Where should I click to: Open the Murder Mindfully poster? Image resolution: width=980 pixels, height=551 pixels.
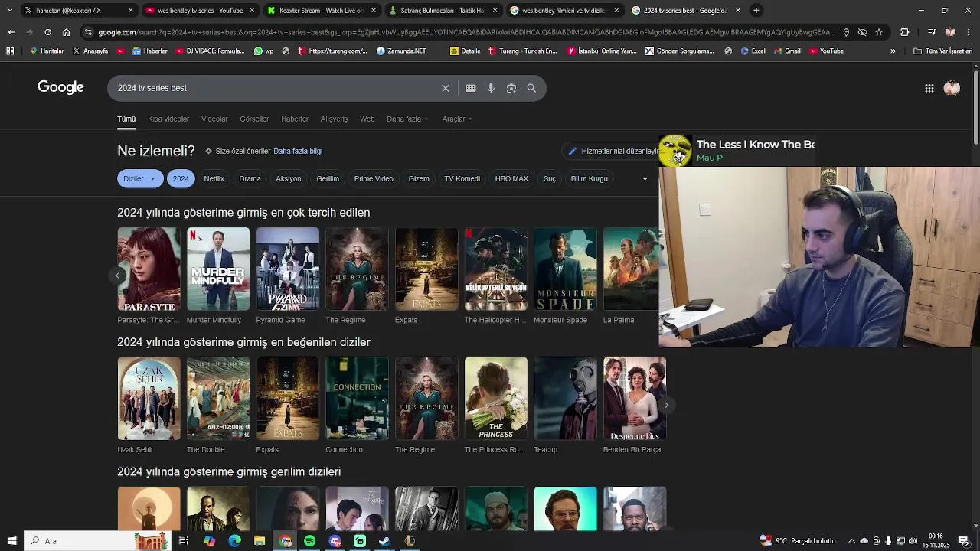[218, 269]
